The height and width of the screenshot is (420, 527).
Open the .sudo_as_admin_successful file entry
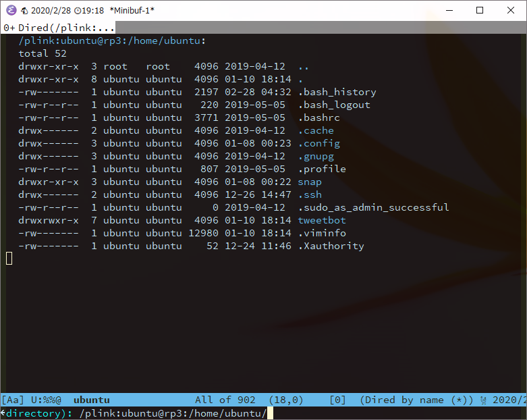pos(373,207)
